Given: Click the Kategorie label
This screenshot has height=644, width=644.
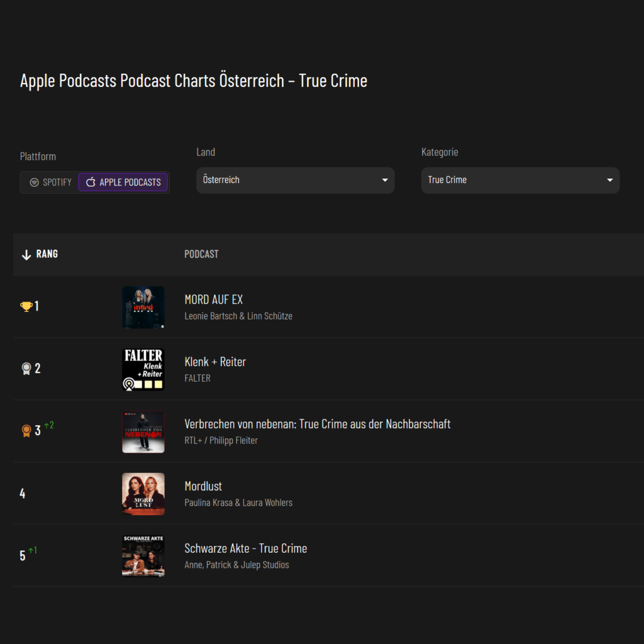Looking at the screenshot, I should coord(440,152).
